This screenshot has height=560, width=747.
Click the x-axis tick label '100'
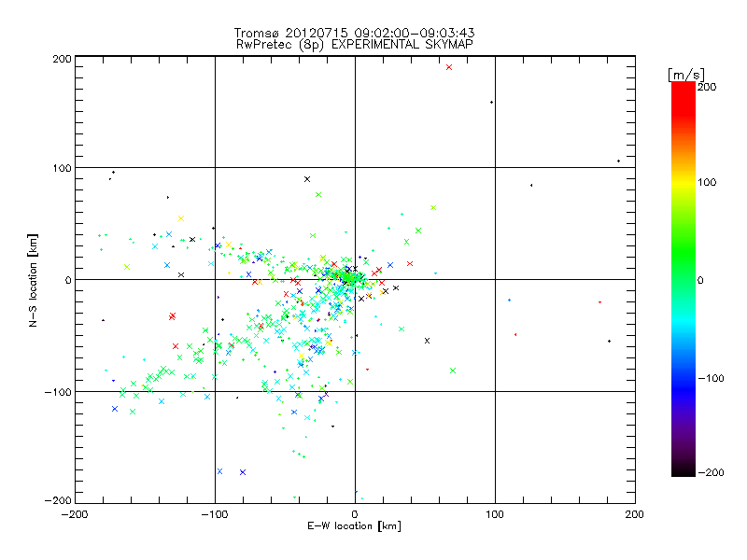coord(495,514)
